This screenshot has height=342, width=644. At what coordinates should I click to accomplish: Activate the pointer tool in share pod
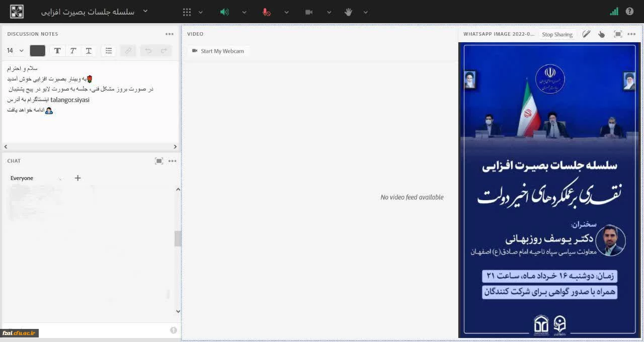tap(601, 34)
